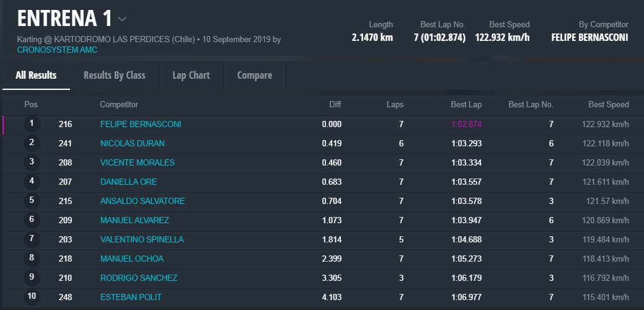This screenshot has height=310, width=644.
Task: View DANIELLA ORE's details
Action: pyautogui.click(x=128, y=182)
